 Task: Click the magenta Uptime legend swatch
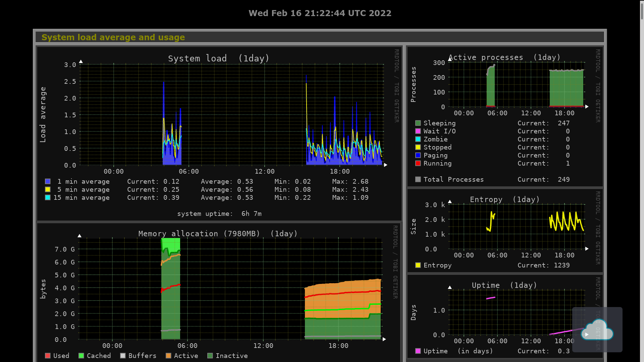click(x=418, y=351)
